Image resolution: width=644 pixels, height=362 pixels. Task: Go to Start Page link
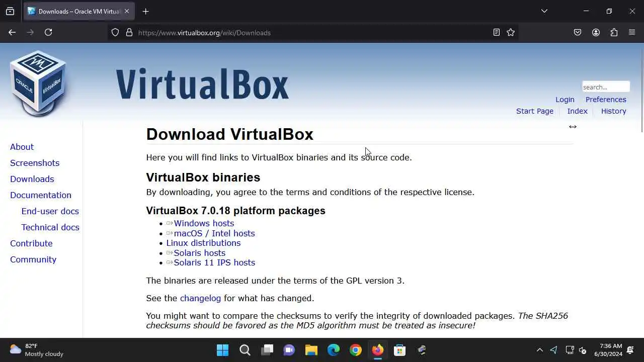534,111
